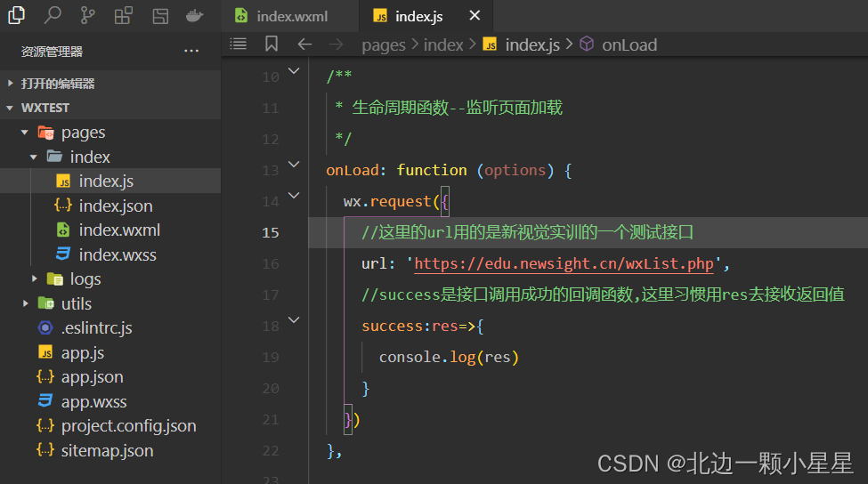Expand the utils folder arrow
The image size is (868, 484).
(26, 303)
